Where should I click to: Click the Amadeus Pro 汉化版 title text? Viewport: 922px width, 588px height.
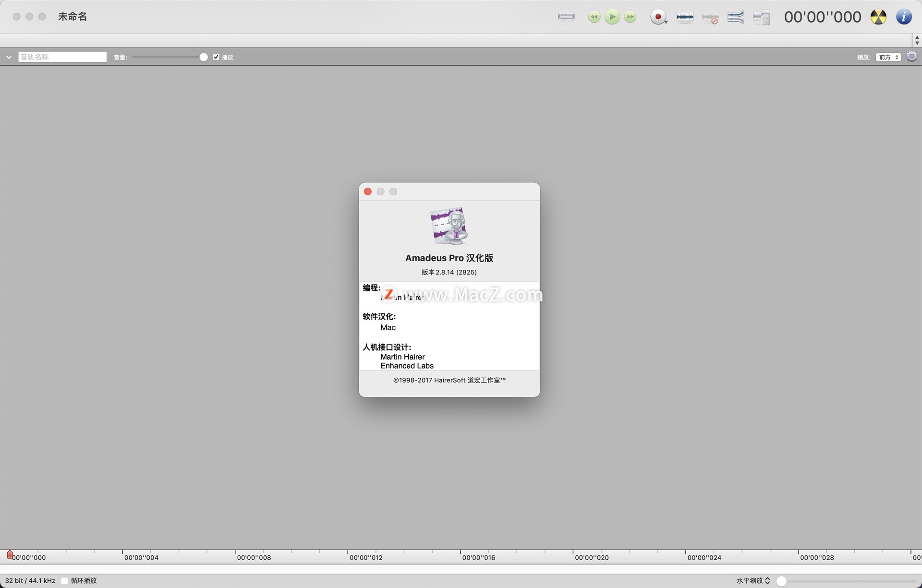449,258
